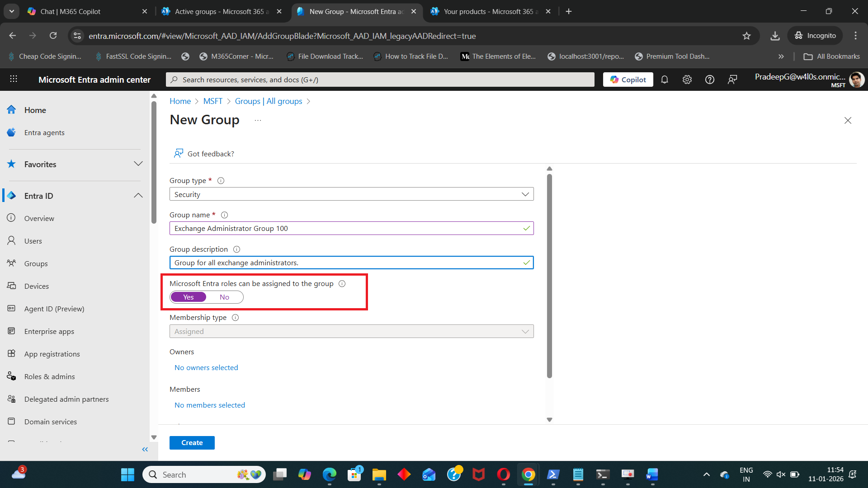
Task: Select the Users sidebar item
Action: [x=33, y=240]
